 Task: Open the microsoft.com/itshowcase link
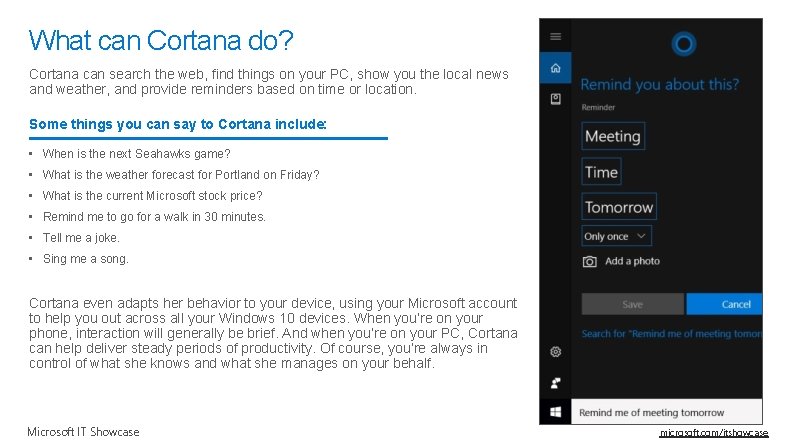tap(714, 433)
